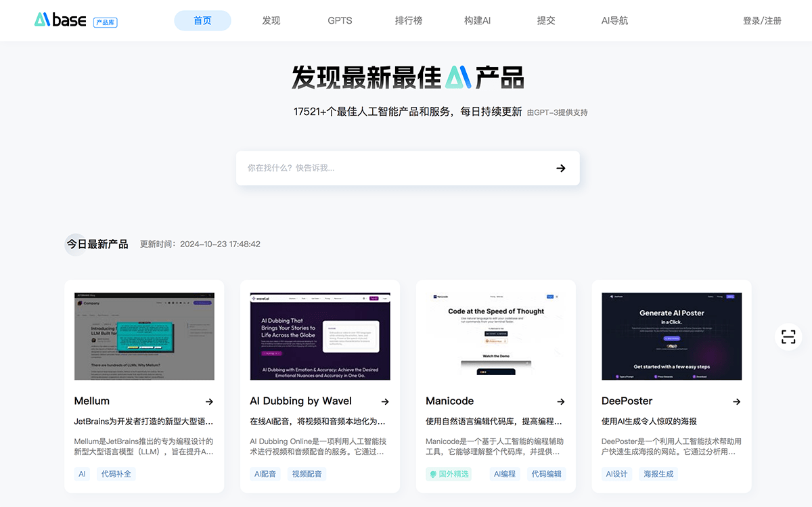Click the QR scan icon on right edge

tap(788, 337)
